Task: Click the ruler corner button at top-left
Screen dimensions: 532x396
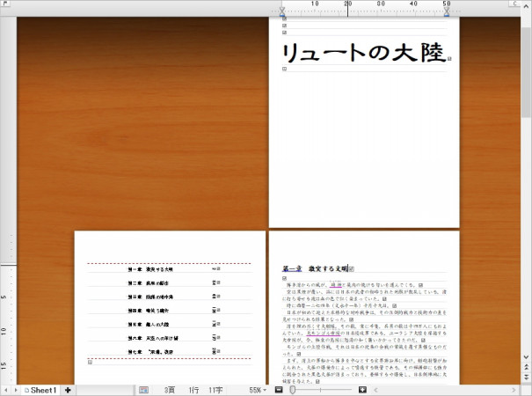Action: pos(5,4)
